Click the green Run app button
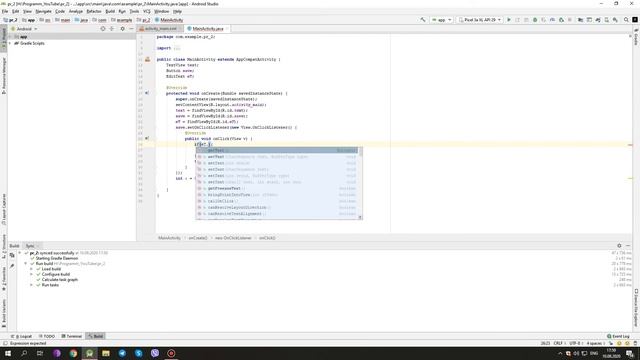The height and width of the screenshot is (360, 640). tap(509, 20)
